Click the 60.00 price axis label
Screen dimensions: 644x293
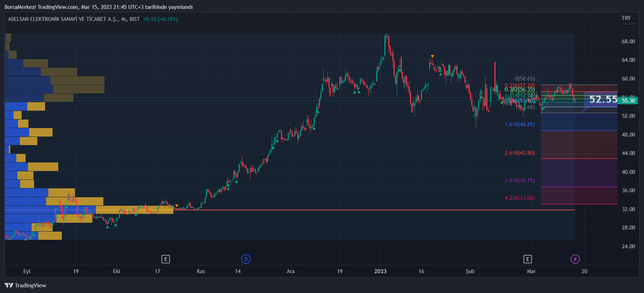click(x=628, y=79)
